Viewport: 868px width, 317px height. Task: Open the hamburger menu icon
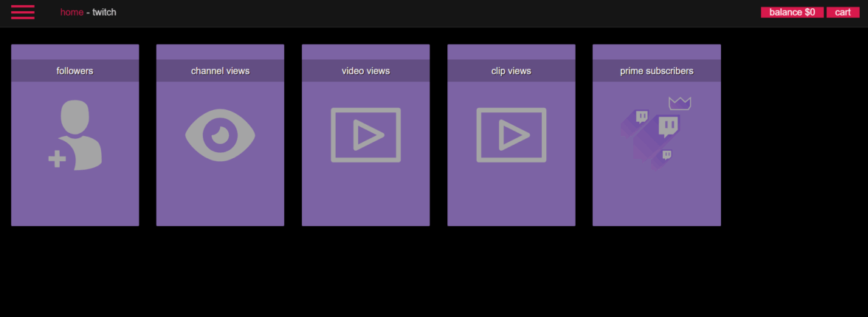click(23, 12)
